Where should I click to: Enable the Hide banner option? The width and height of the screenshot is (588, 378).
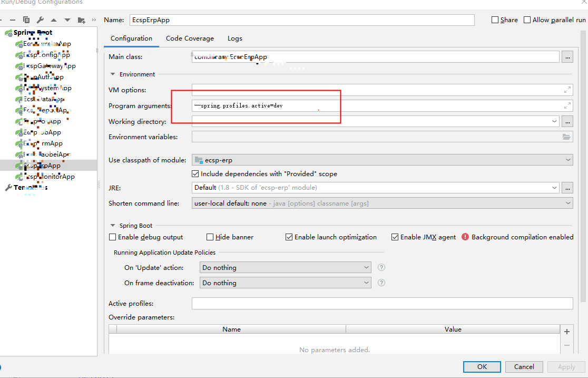210,237
